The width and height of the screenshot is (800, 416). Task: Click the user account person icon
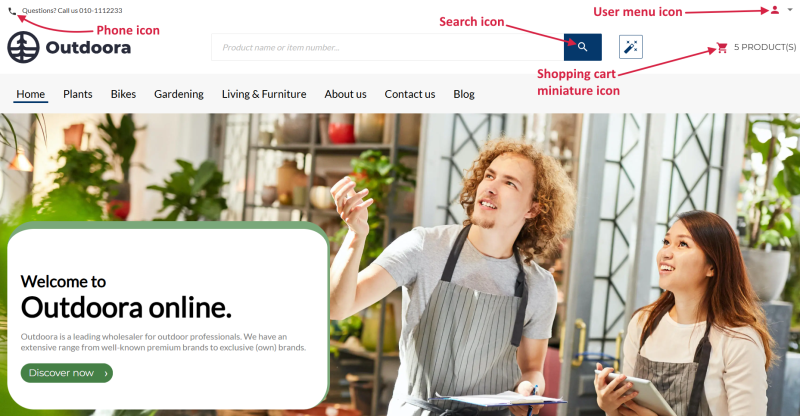point(774,10)
